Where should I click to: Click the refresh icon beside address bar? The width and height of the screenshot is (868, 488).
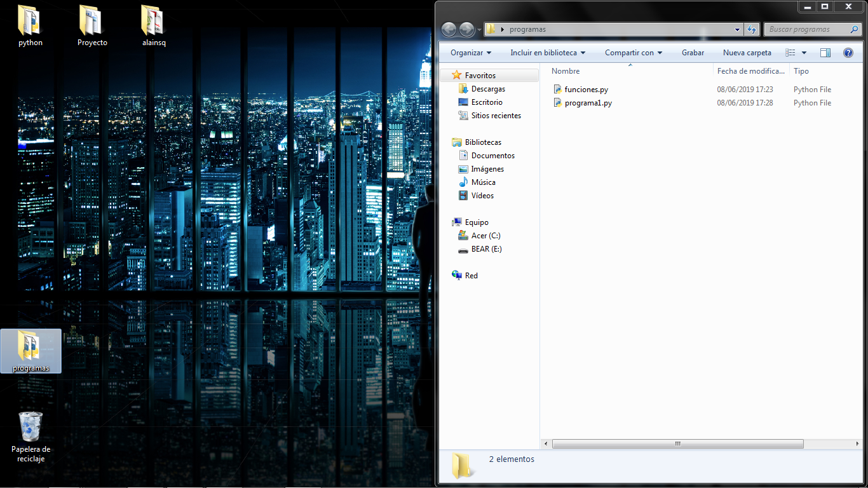752,29
